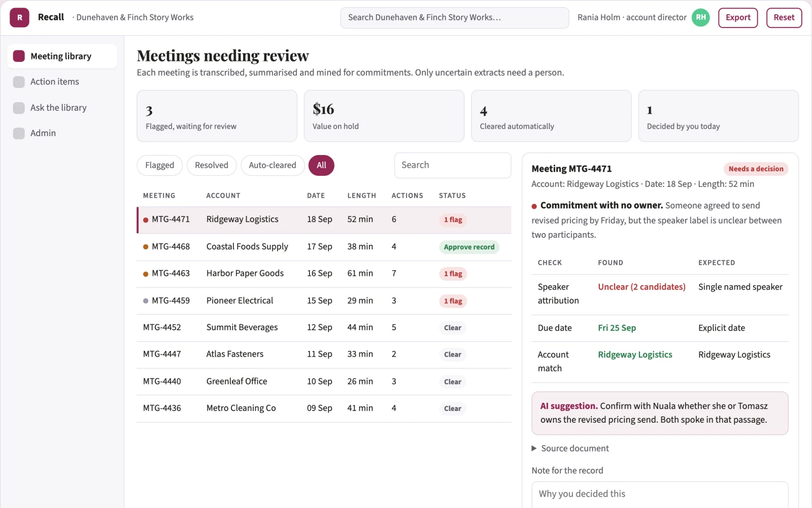Show only Flagged meetings
The width and height of the screenshot is (812, 508).
tap(159, 165)
